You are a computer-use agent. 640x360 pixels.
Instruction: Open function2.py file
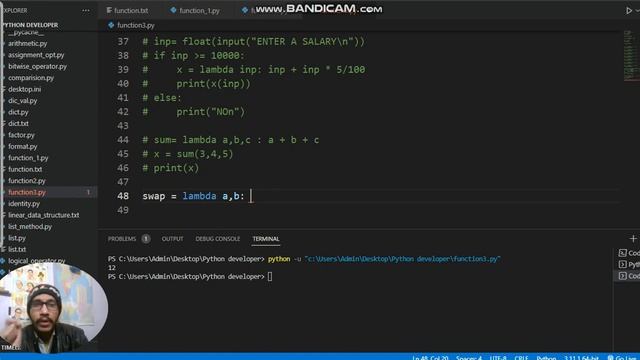click(x=27, y=180)
